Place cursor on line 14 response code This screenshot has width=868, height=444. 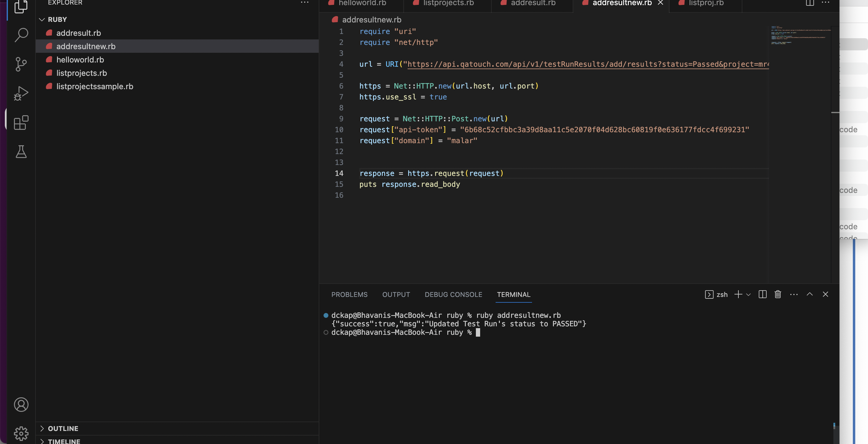pyautogui.click(x=431, y=173)
